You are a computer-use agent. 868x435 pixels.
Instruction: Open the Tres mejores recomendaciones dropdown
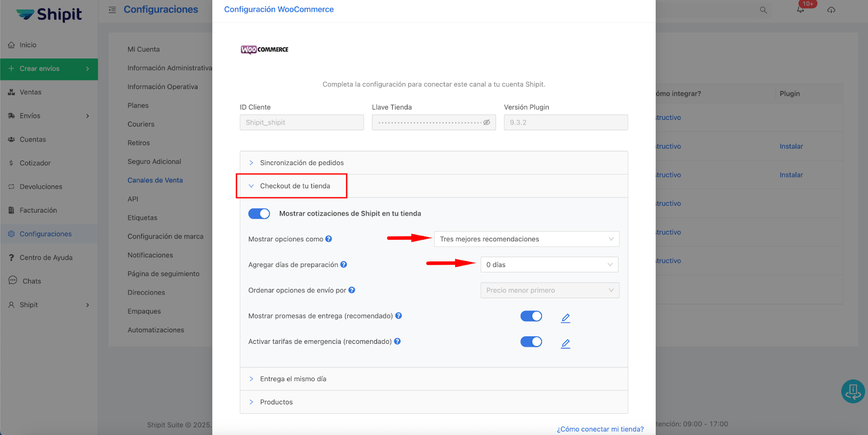[x=526, y=239]
